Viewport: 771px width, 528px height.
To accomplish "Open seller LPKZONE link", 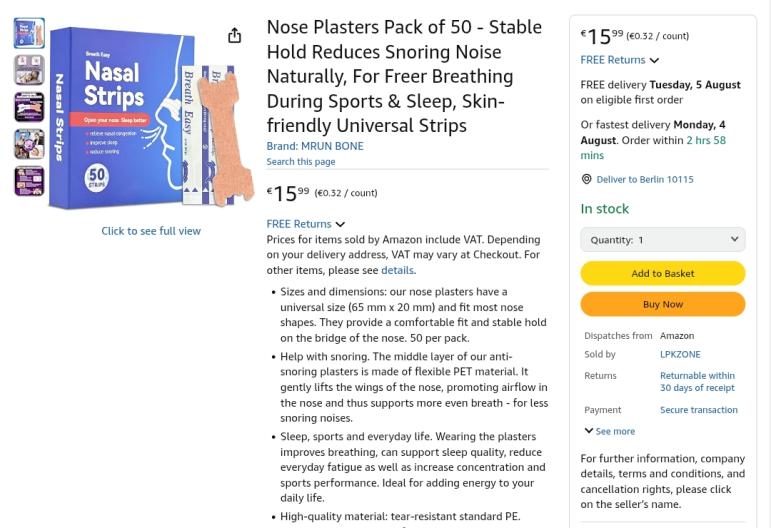I will coord(680,354).
